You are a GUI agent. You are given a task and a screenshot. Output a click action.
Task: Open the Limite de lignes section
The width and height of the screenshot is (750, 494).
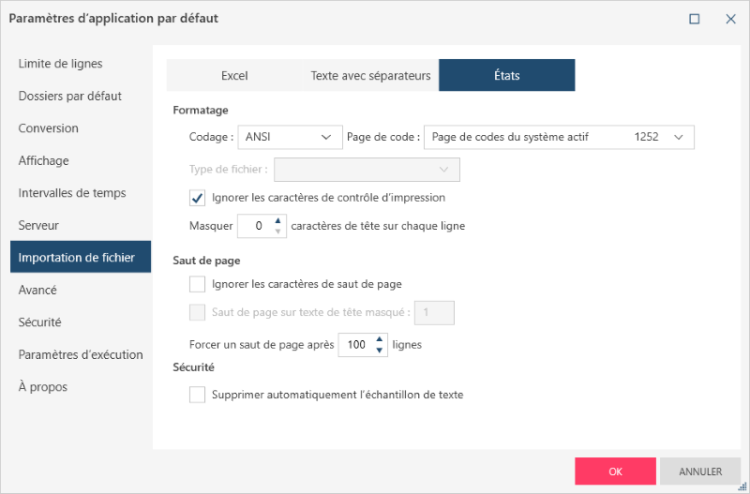point(61,64)
